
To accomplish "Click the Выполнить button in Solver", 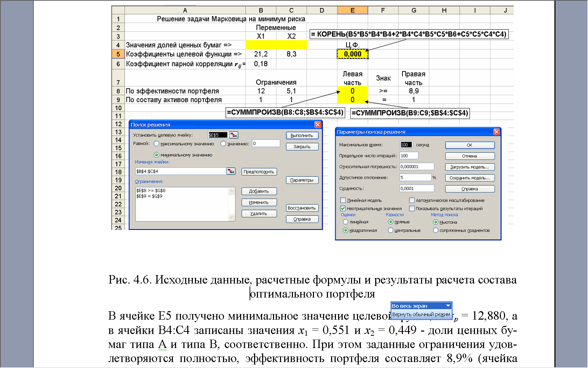I will click(302, 135).
